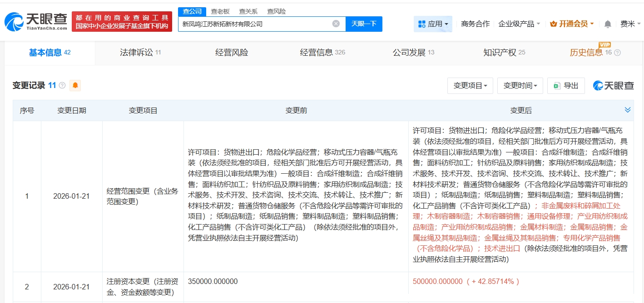Viewport: 644px width, 303px height.
Task: Clear the search box with X icon
Action: point(336,24)
